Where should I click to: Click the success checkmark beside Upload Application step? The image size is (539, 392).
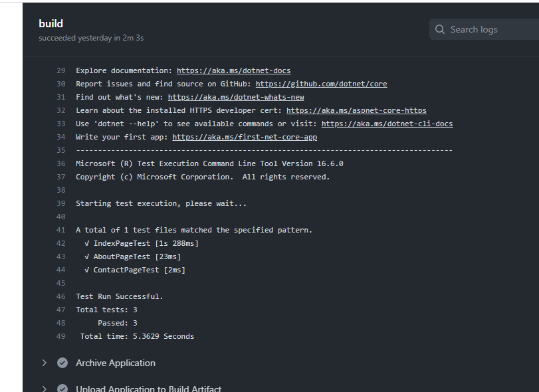[x=62, y=389]
